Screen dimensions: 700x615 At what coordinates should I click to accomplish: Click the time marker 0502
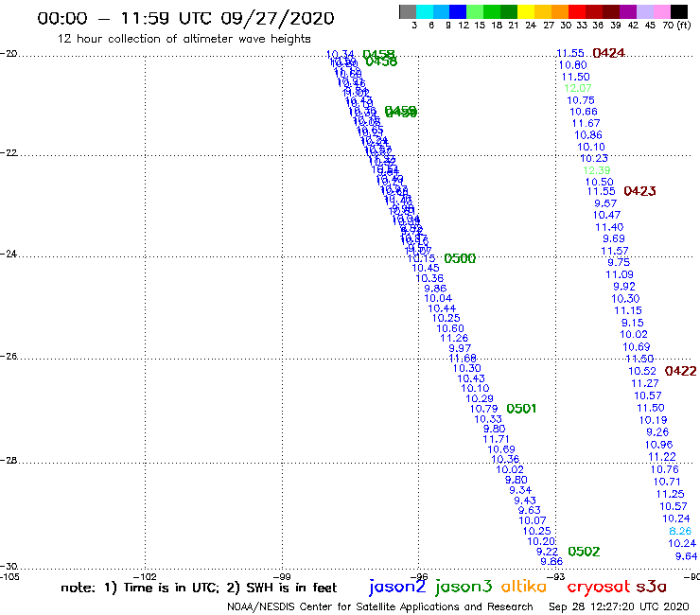[x=584, y=552]
